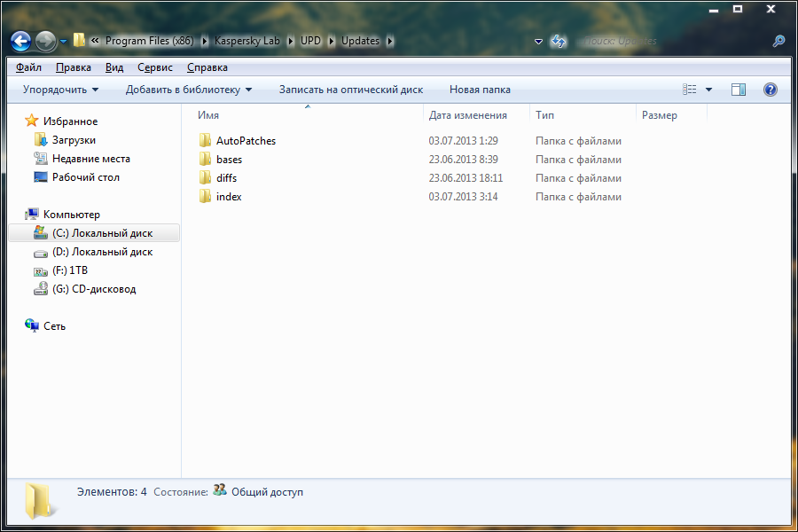The image size is (798, 532).
Task: Open Загрузки in favorites
Action: tap(74, 140)
